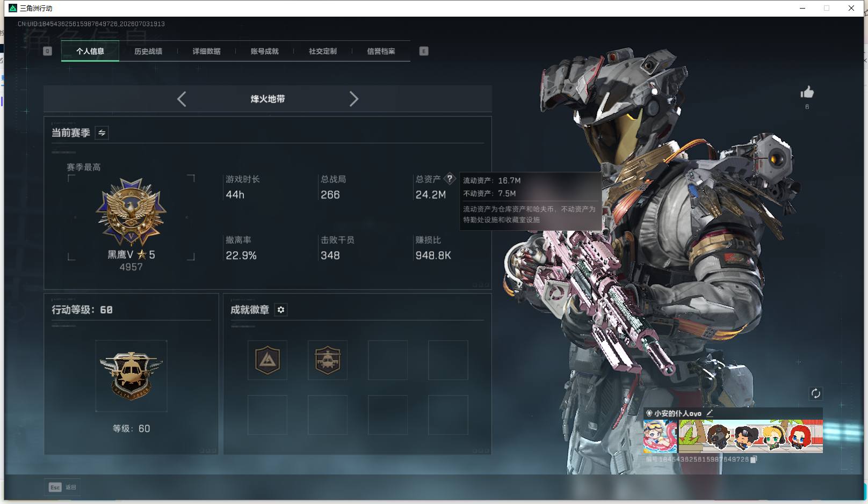Viewport: 868px width, 504px height.
Task: Click the rotate character refresh icon
Action: (815, 393)
